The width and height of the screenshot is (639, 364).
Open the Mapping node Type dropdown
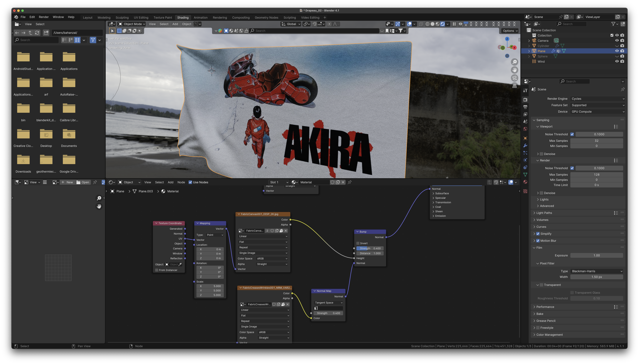point(215,235)
